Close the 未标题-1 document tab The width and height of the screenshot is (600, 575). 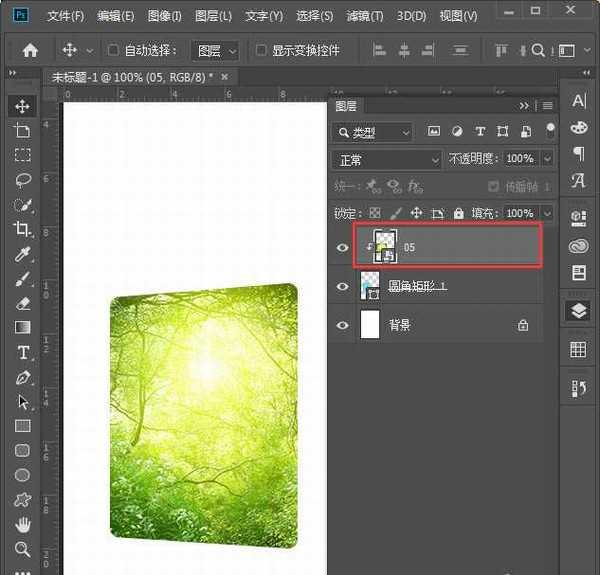(224, 77)
